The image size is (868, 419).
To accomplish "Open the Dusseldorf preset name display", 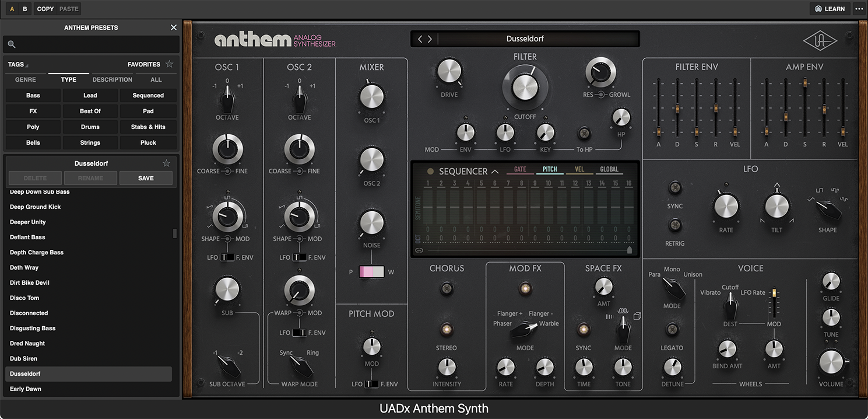I will pyautogui.click(x=525, y=39).
